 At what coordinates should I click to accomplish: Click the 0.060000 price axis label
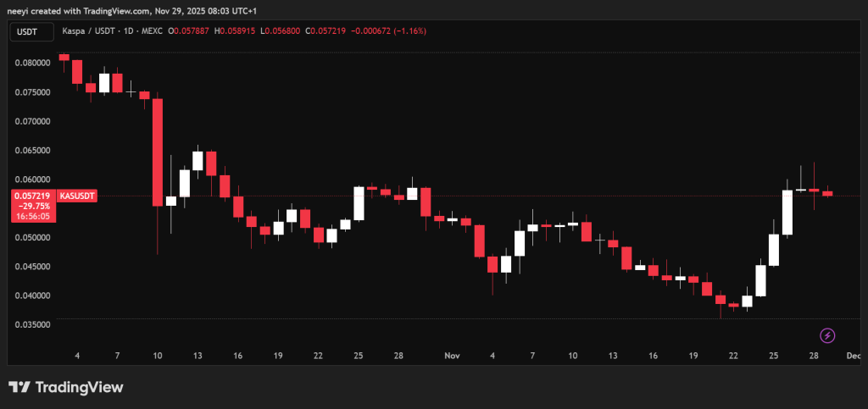click(32, 180)
